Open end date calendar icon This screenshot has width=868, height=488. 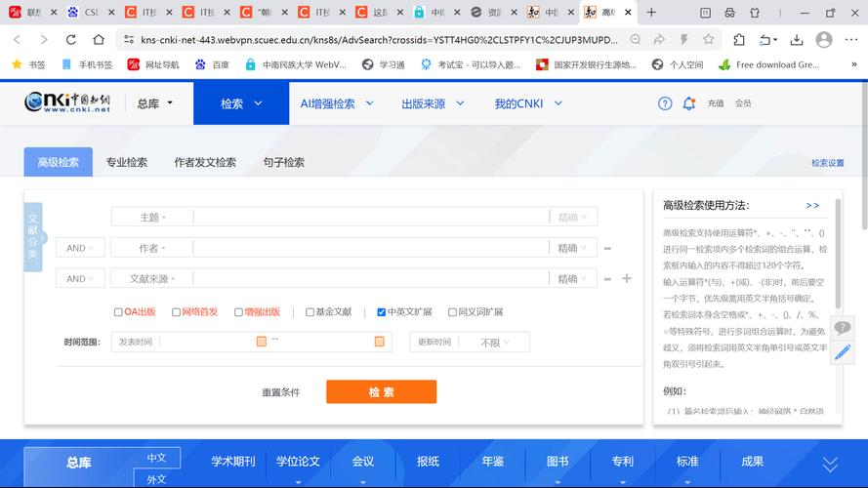(379, 342)
